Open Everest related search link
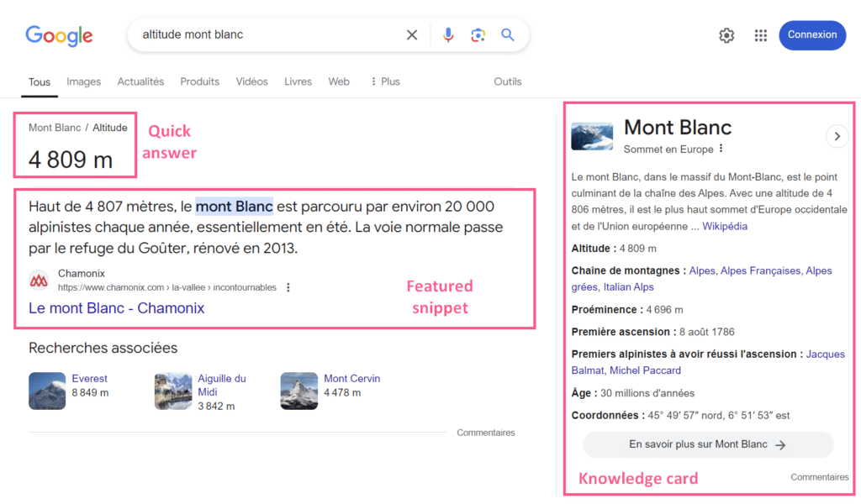The image size is (861, 504). (89, 378)
